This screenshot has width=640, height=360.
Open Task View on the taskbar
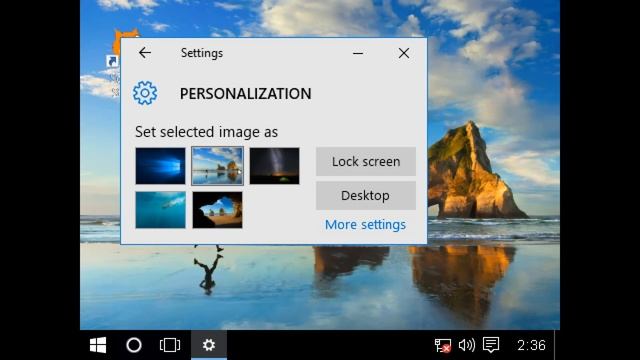tap(170, 345)
